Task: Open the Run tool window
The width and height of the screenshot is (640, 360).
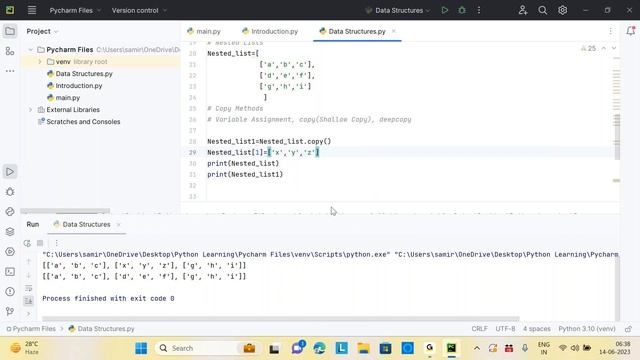Action: click(10, 171)
